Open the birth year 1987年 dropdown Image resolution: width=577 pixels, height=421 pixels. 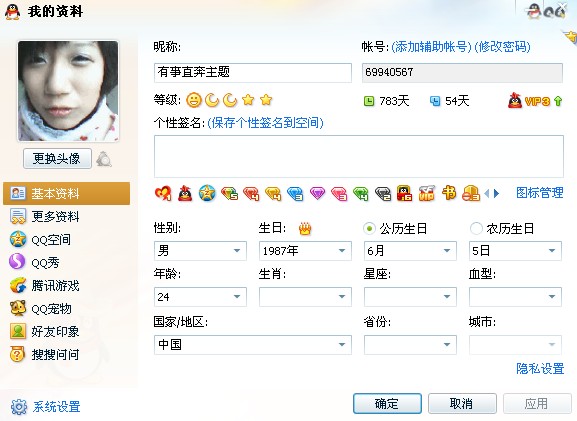tap(305, 251)
